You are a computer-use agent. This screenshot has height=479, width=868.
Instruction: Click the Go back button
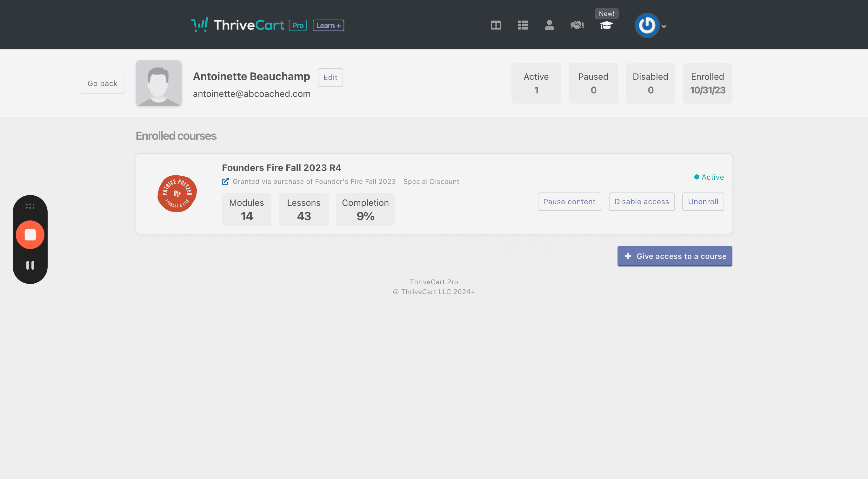[103, 83]
